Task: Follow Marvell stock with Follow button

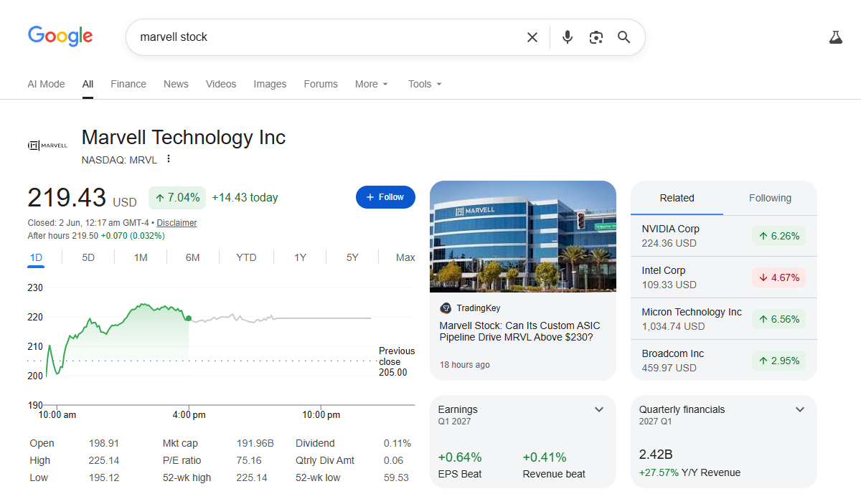Action: (385, 197)
